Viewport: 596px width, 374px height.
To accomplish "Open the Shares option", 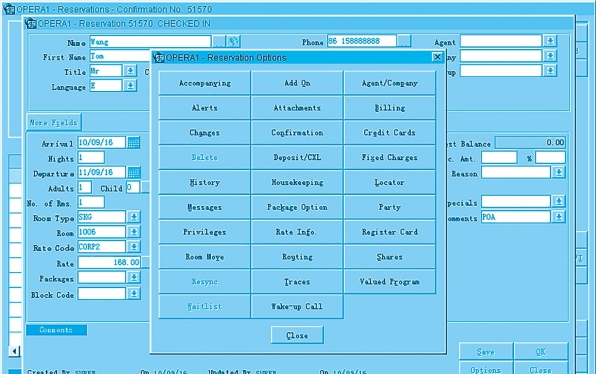I will [x=390, y=257].
